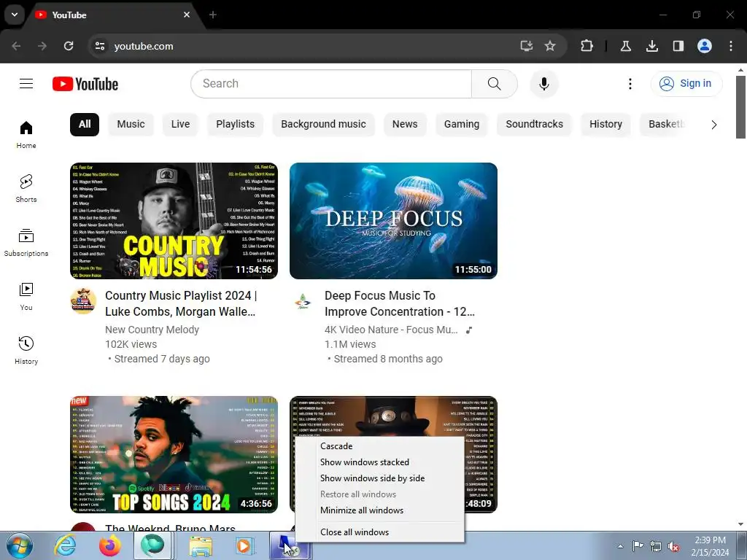Open new browser tab with plus

(213, 15)
